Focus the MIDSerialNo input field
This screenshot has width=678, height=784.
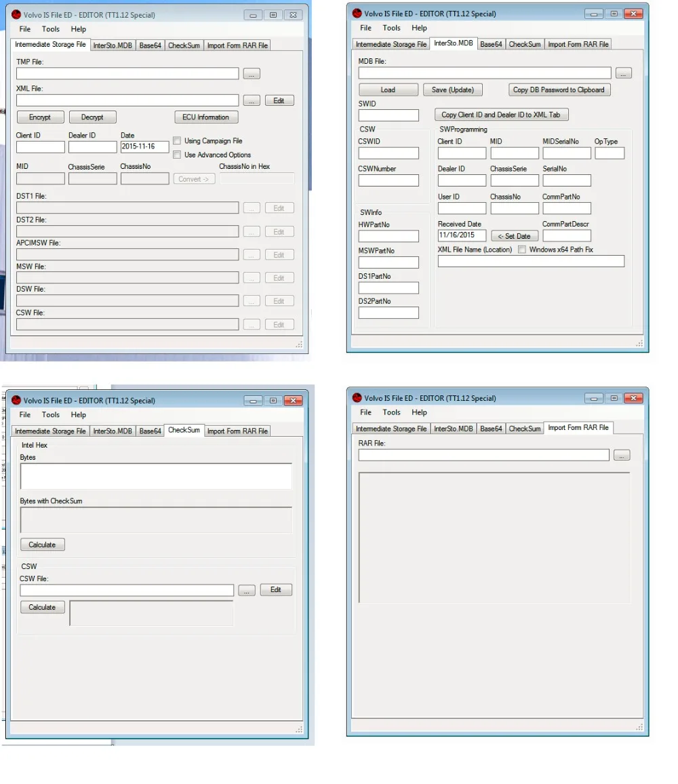click(567, 153)
